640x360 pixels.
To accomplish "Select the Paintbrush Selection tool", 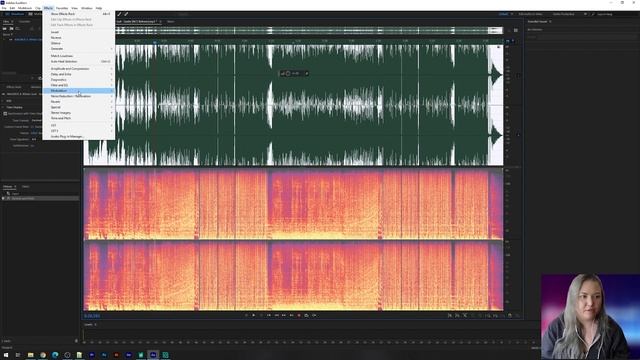I will click(x=120, y=14).
